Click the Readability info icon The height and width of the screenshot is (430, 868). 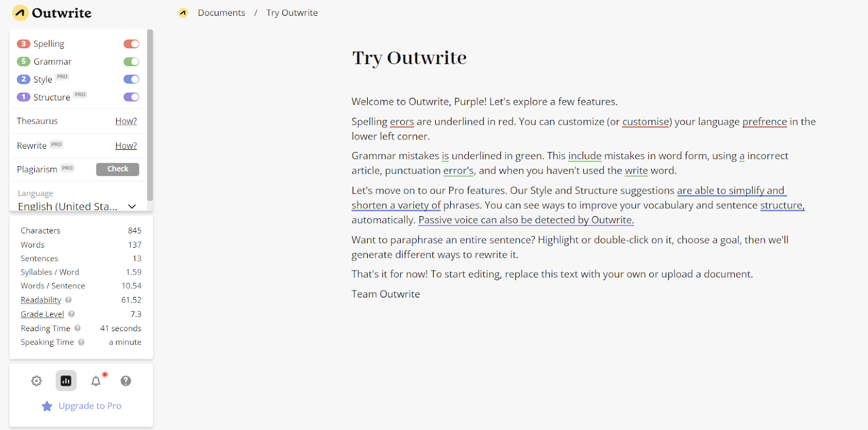(68, 300)
